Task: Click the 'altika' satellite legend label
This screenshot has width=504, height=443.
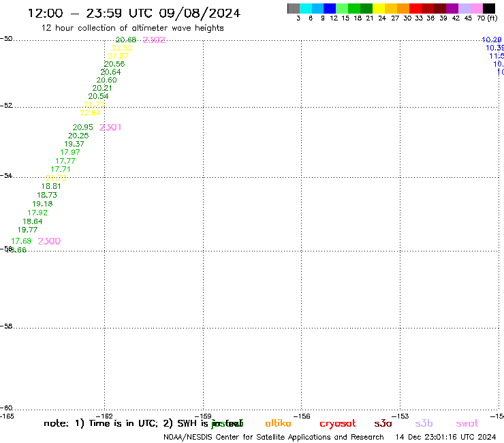Action: pos(278,423)
